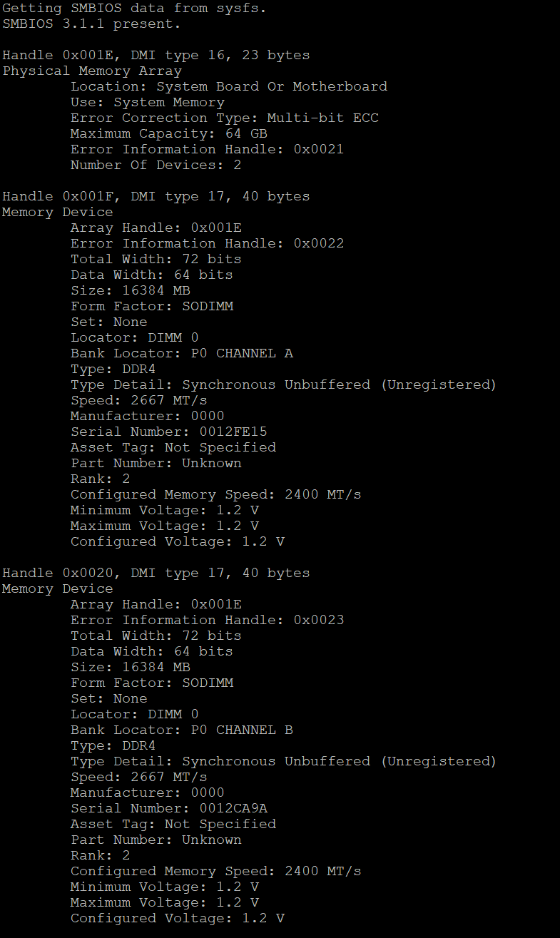Click the "Number Of Devices: 2" line
The height and width of the screenshot is (938, 560).
pos(156,165)
